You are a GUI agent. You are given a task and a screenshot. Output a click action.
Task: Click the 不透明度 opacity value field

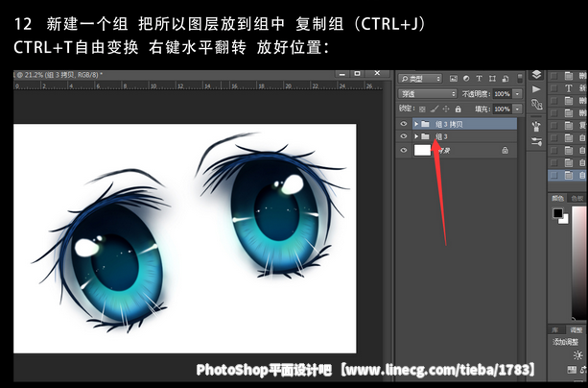pos(502,94)
